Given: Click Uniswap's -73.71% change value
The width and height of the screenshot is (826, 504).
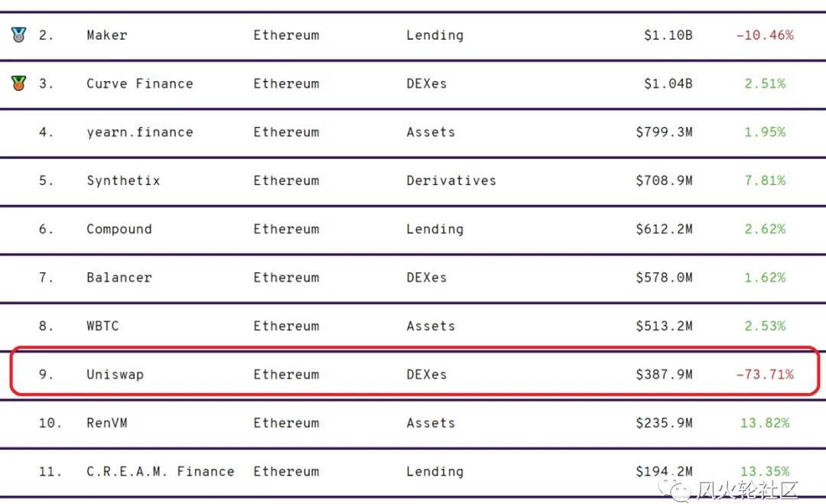Looking at the screenshot, I should tap(764, 375).
